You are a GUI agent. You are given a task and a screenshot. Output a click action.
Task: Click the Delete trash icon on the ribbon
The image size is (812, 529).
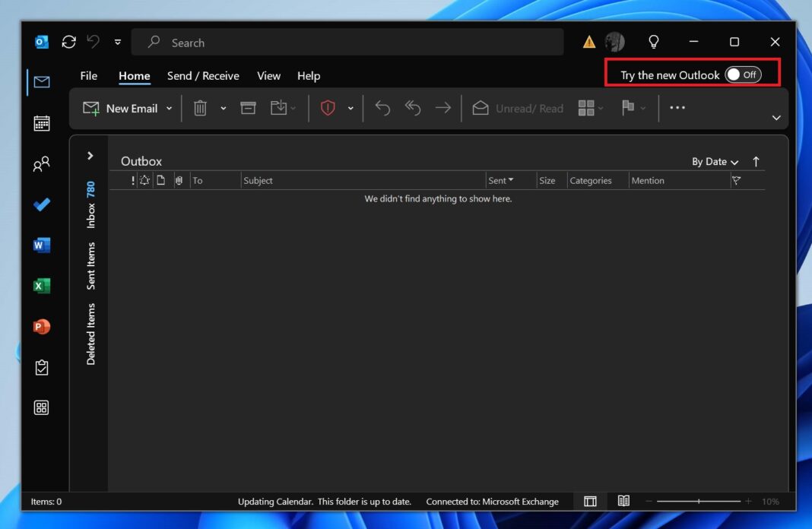click(199, 108)
